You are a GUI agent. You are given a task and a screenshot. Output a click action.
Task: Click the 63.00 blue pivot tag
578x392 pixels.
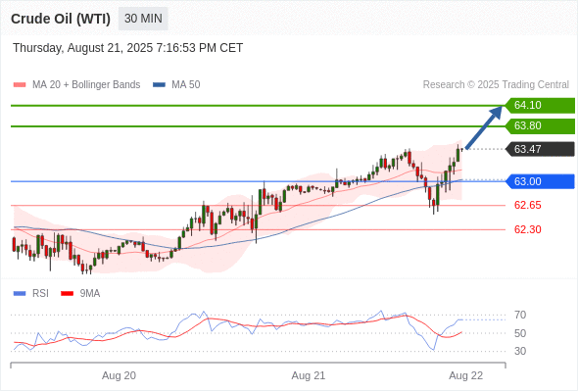click(540, 181)
